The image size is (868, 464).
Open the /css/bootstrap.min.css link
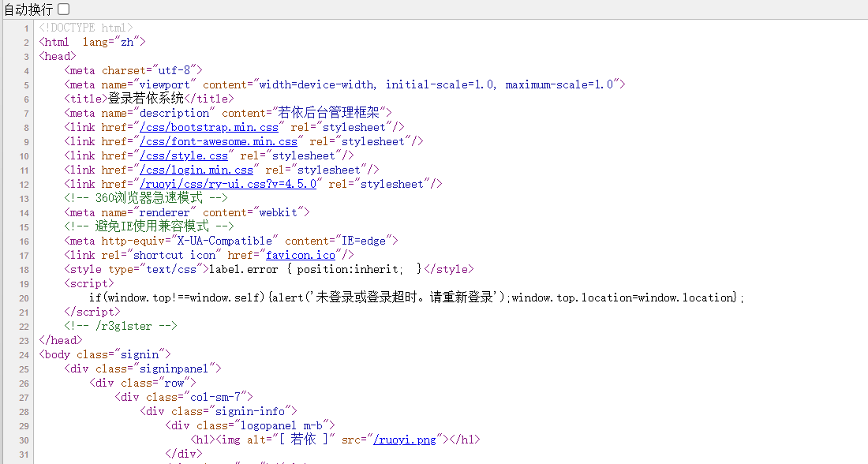click(x=209, y=127)
